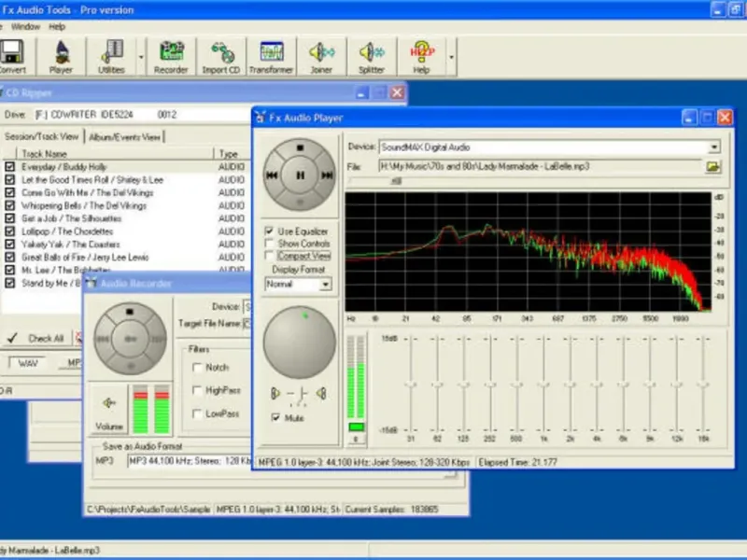Image resolution: width=747 pixels, height=560 pixels.
Task: Sort by Track Name column header
Action: 115,154
